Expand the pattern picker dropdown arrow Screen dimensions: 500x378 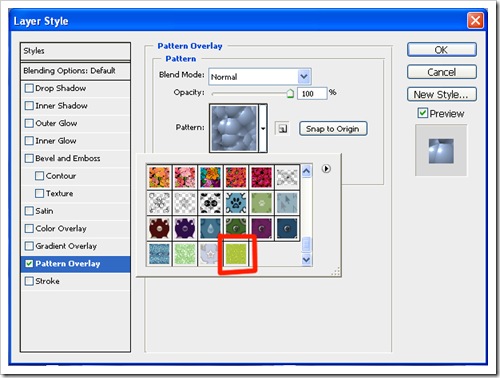263,128
